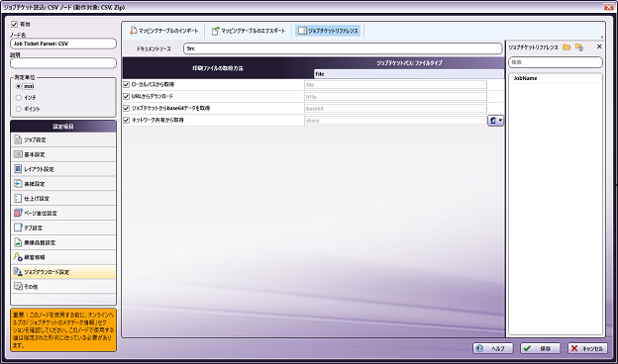
Task: Click the empty 説明 description field
Action: click(x=63, y=63)
